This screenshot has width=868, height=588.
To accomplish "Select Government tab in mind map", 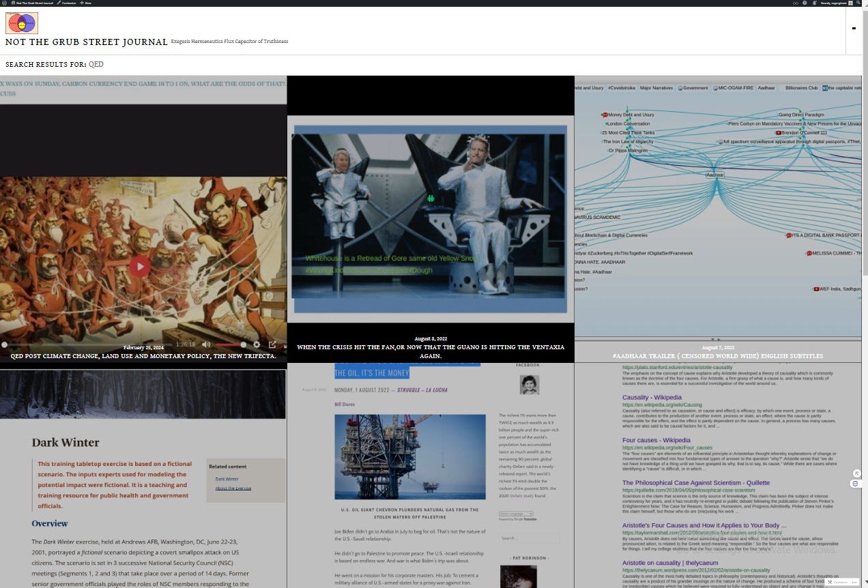I will pyautogui.click(x=693, y=88).
